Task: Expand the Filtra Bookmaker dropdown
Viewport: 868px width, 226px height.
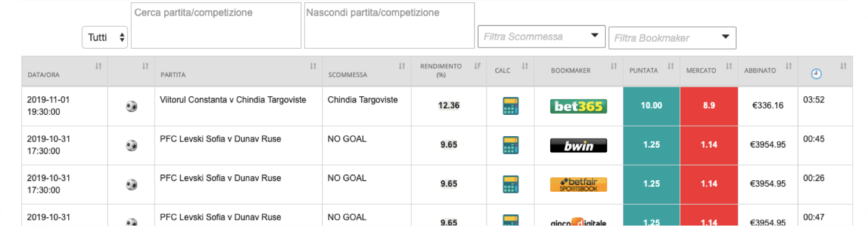Action: coord(672,38)
